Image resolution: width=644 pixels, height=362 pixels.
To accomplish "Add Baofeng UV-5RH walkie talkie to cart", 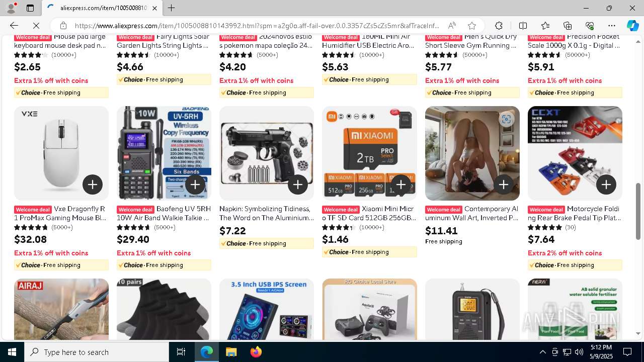I will tap(195, 185).
